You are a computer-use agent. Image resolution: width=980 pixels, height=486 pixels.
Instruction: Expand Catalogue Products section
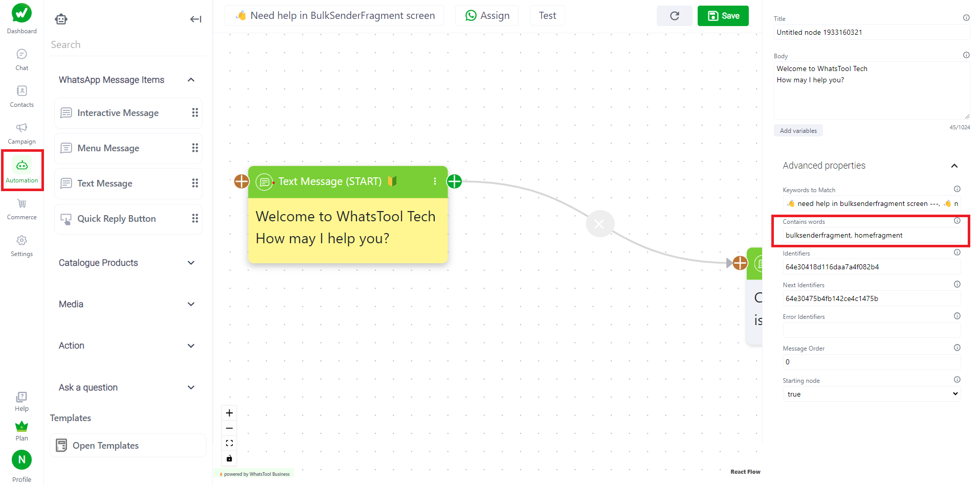191,263
